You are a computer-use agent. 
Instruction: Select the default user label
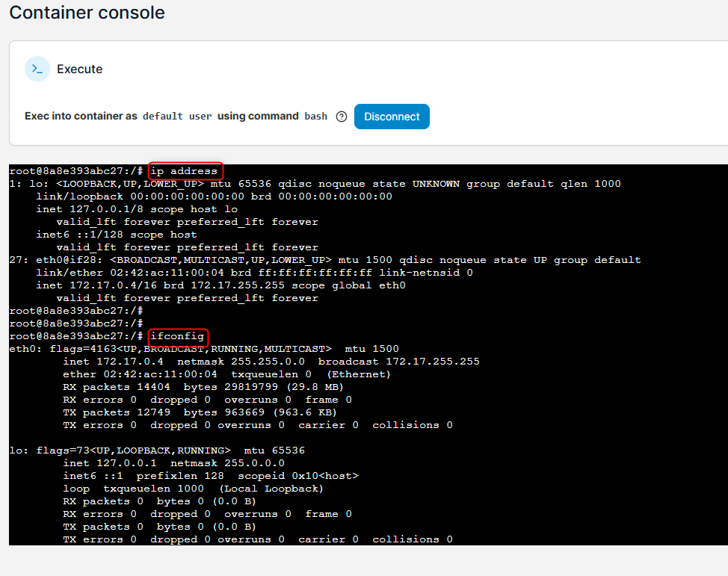tap(162, 116)
